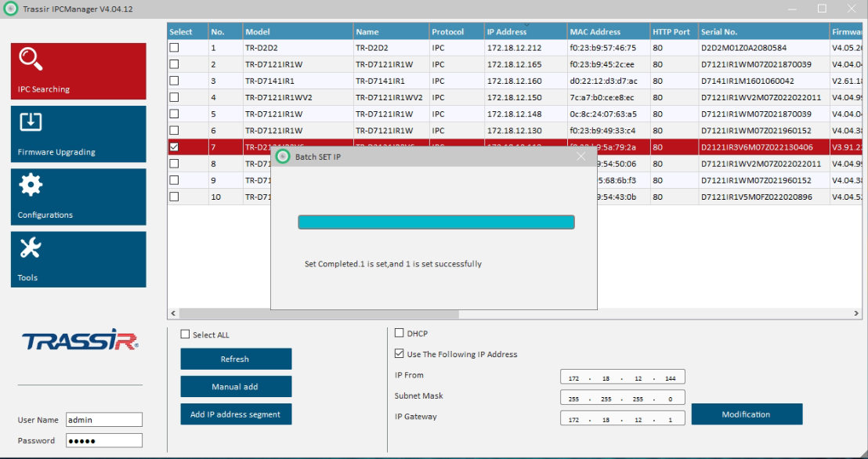This screenshot has height=459, width=868.
Task: Click the Refresh button
Action: coord(236,359)
